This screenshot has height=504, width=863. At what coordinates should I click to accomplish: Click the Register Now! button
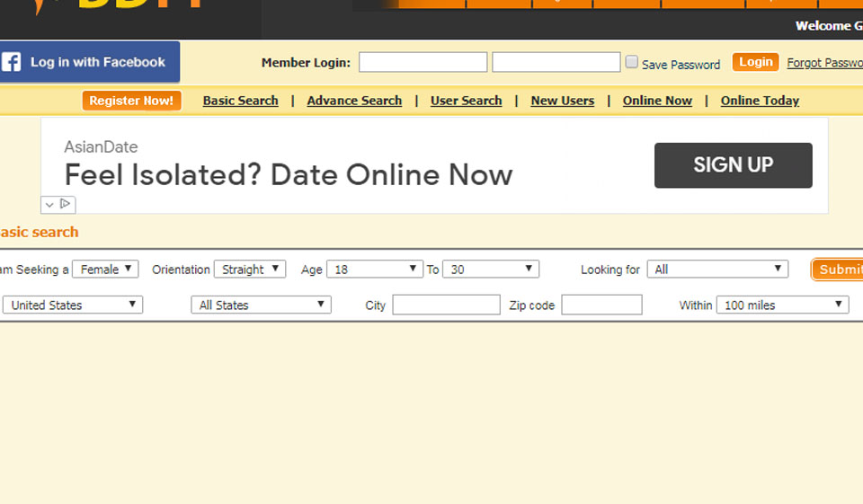point(131,101)
